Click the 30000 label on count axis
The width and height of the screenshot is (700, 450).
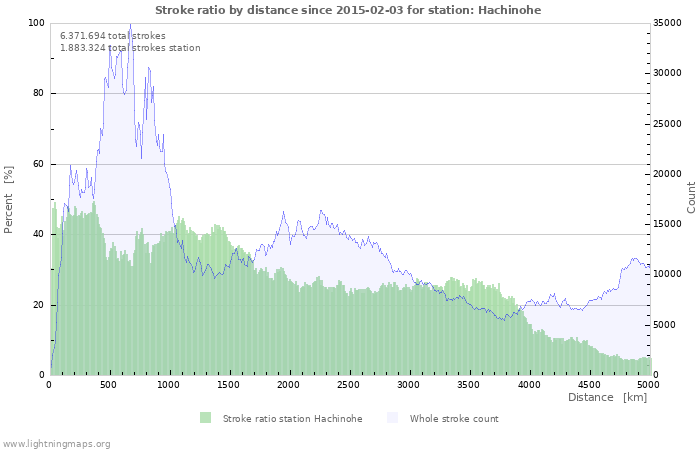pyautogui.click(x=667, y=73)
